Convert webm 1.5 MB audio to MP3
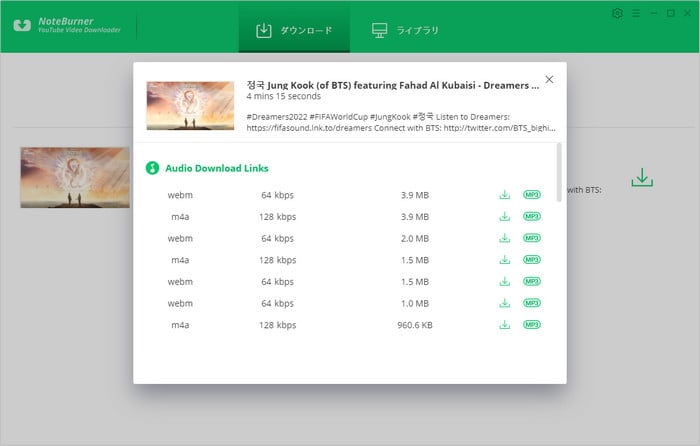The image size is (700, 446). click(x=532, y=281)
